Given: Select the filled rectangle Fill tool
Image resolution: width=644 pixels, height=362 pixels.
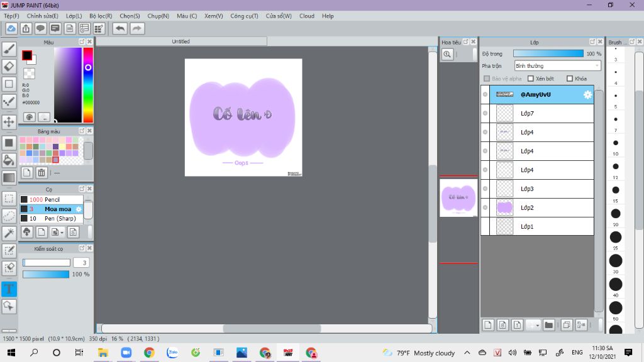Looking at the screenshot, I should pyautogui.click(x=9, y=143).
